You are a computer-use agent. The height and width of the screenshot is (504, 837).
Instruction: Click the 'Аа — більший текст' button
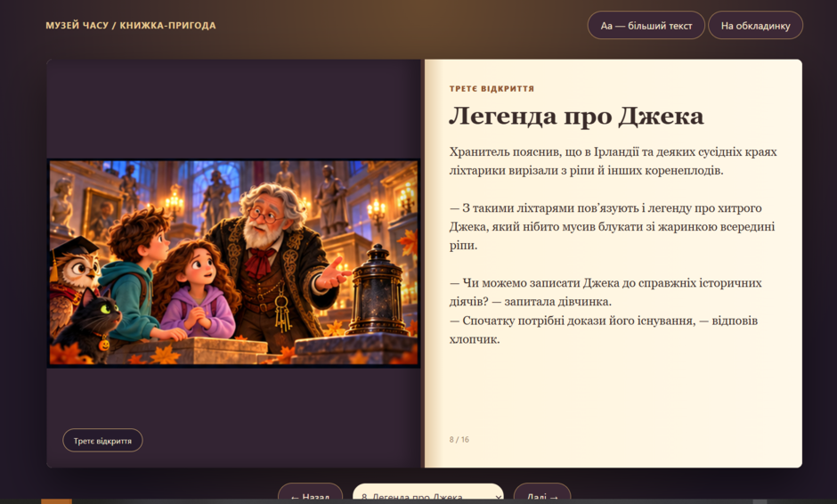[646, 25]
